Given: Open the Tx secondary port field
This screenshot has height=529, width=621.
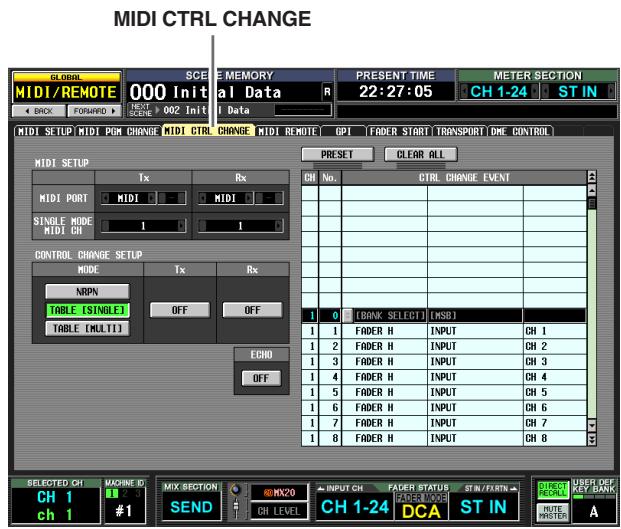Looking at the screenshot, I should tap(171, 198).
